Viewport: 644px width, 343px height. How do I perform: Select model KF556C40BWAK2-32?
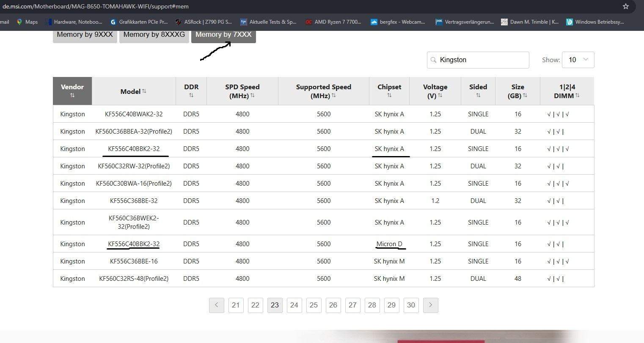(x=134, y=114)
